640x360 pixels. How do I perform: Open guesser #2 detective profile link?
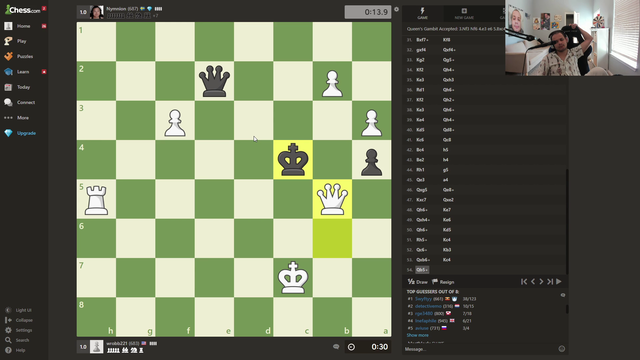(428, 306)
